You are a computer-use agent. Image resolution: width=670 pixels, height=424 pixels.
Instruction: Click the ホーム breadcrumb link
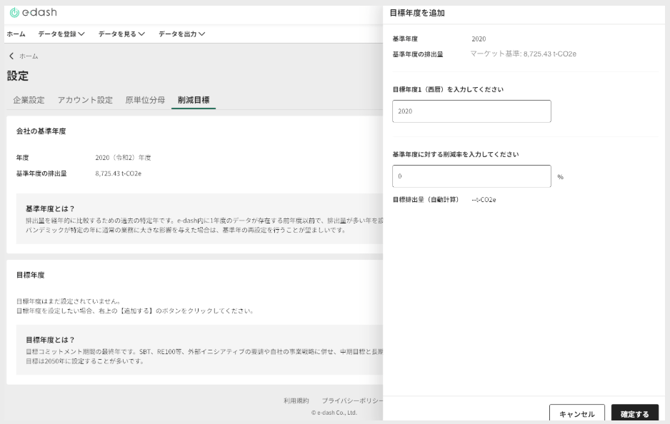[x=29, y=56]
